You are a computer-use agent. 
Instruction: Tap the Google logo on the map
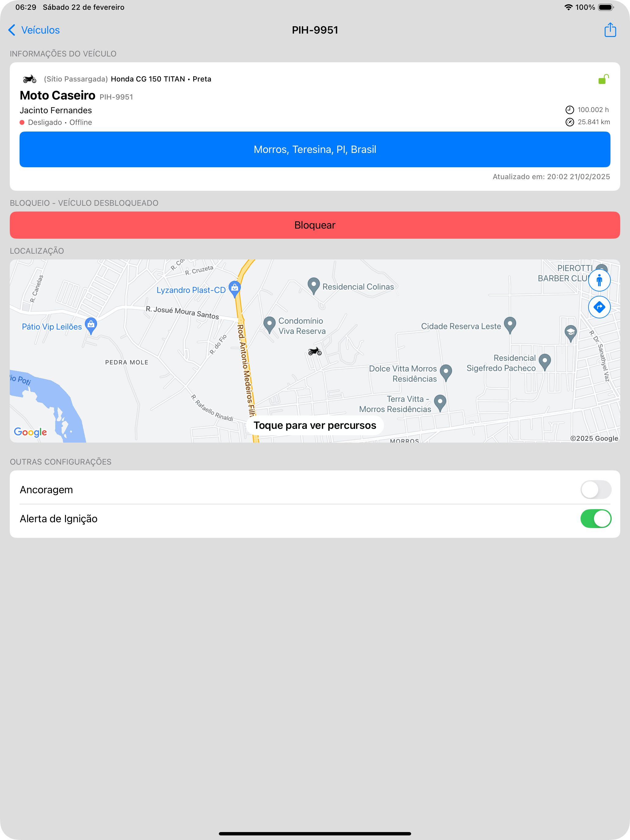(31, 432)
